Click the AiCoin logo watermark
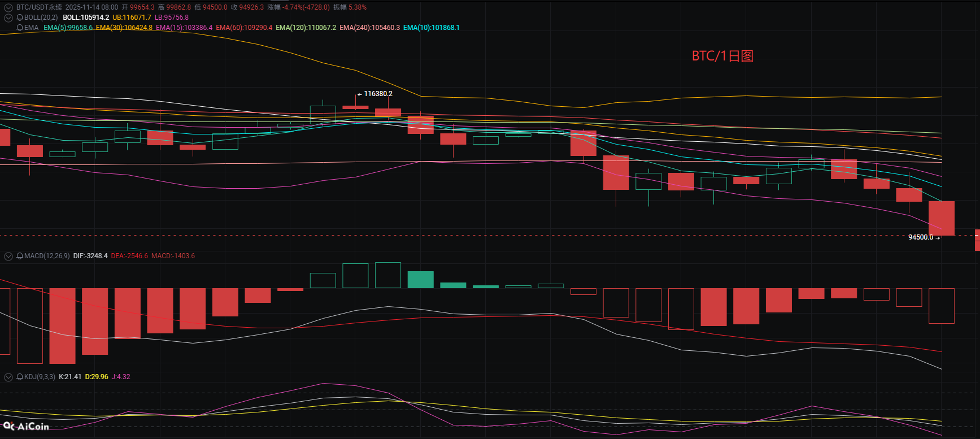The height and width of the screenshot is (439, 980). (x=27, y=427)
